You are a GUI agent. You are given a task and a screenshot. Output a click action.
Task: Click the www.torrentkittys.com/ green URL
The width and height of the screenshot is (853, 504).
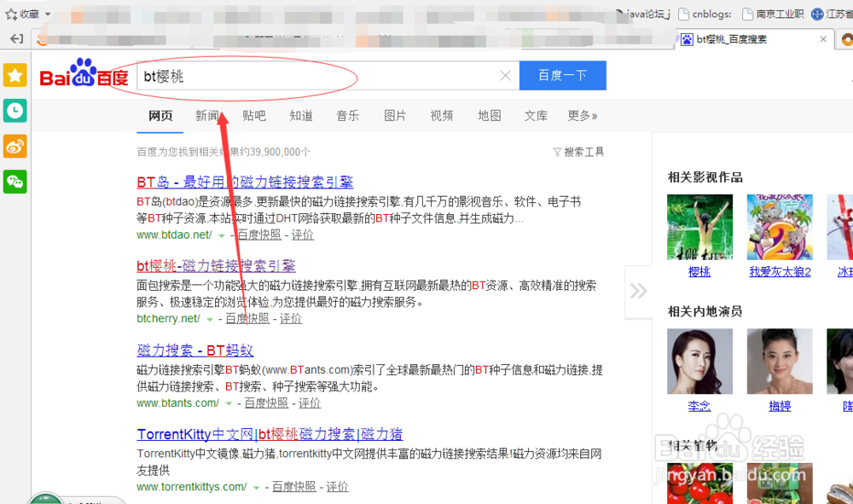pos(191,487)
